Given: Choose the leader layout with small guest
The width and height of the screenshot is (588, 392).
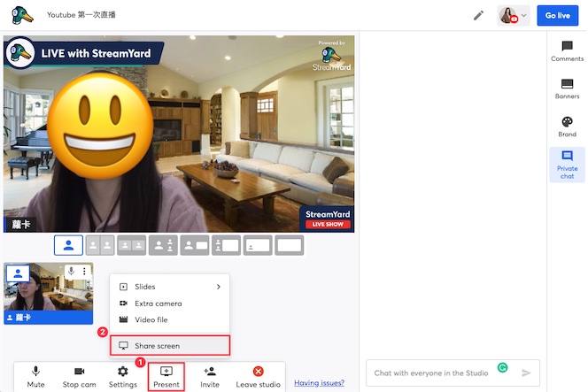Looking at the screenshot, I should pyautogui.click(x=163, y=245).
